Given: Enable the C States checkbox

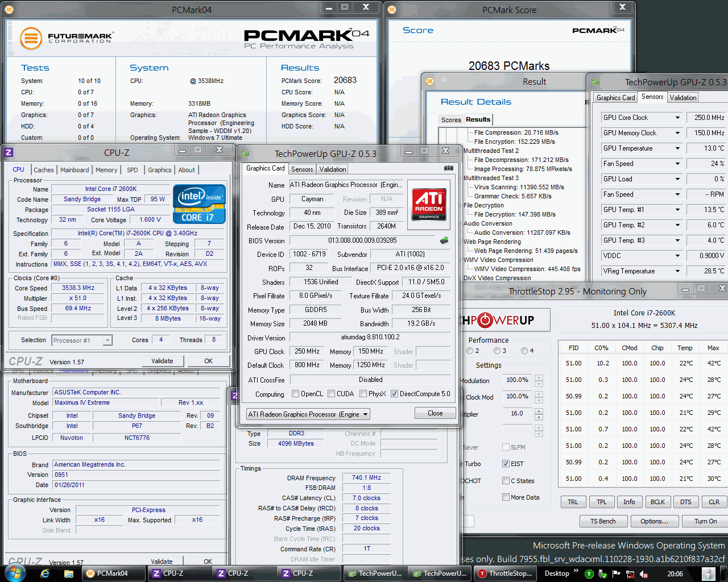Looking at the screenshot, I should (506, 481).
